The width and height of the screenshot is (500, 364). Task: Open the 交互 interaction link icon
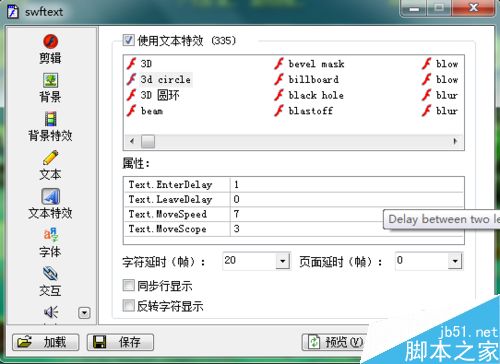(51, 274)
